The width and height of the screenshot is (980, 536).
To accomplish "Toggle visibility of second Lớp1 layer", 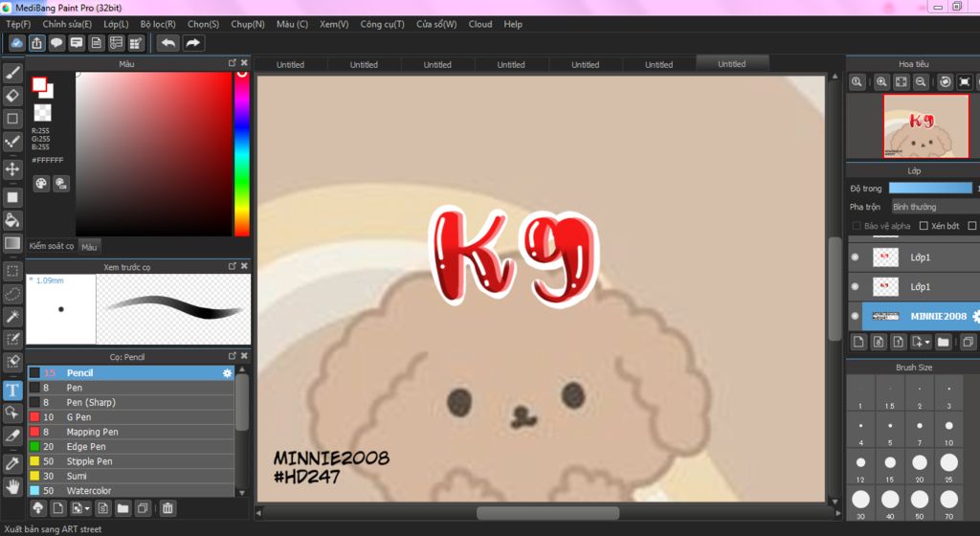I will 855,287.
